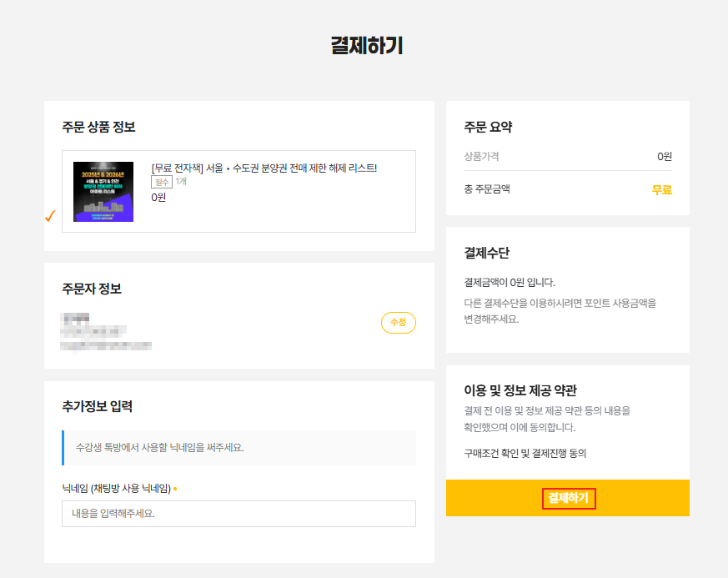
Task: Click the '구매조건 확인 및 결제진행 동의' text
Action: click(x=525, y=453)
